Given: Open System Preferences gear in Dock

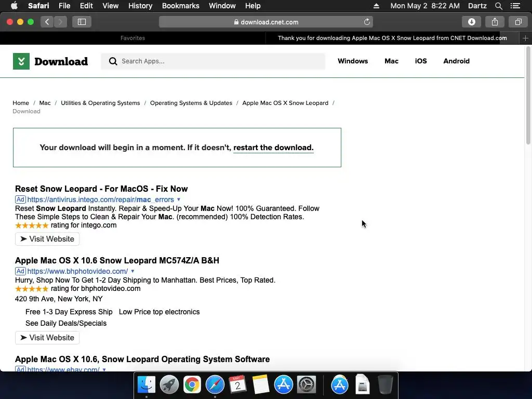Looking at the screenshot, I should tap(307, 385).
